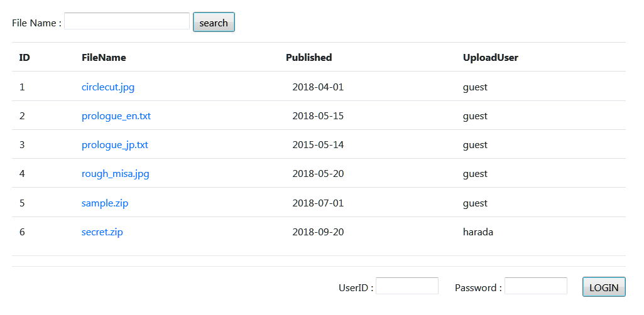Click the guest uploader for circlecut.jpg
644x315 pixels.
(475, 87)
